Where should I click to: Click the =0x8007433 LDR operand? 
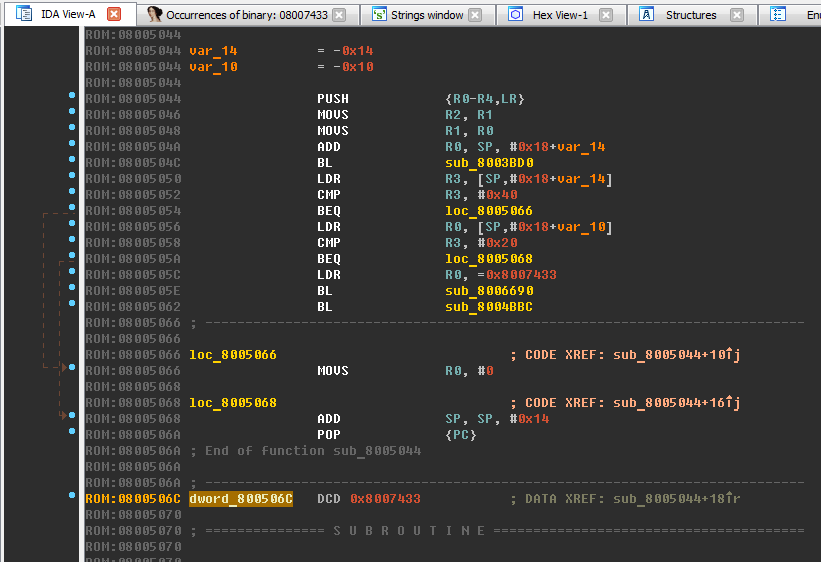tap(517, 275)
